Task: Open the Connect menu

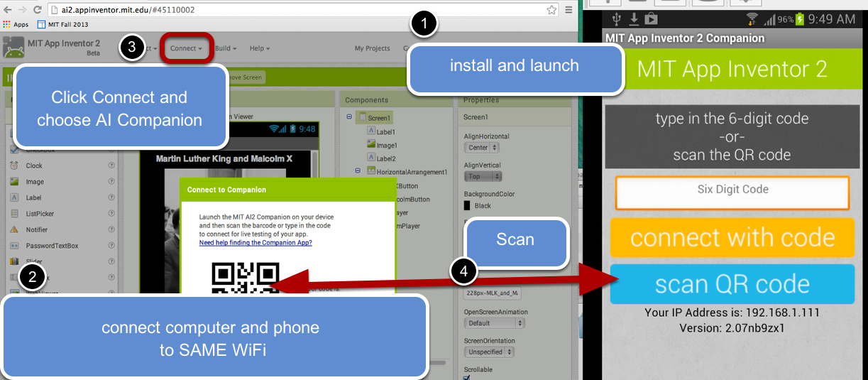Action: coord(187,48)
